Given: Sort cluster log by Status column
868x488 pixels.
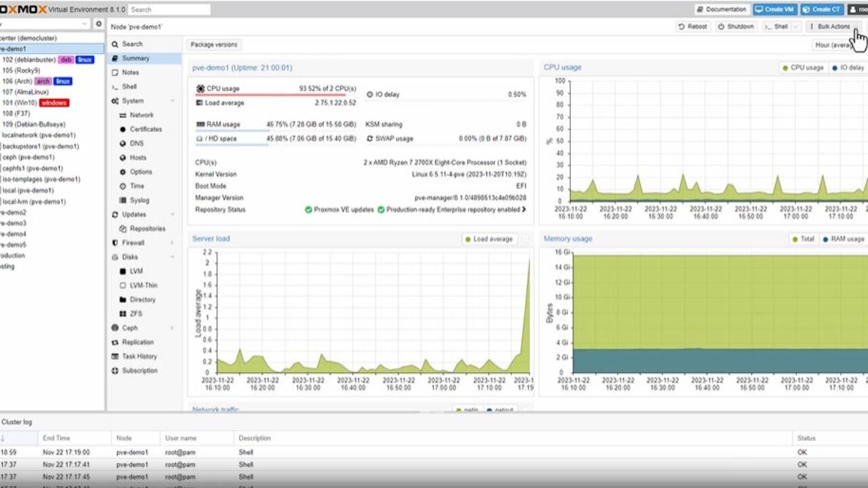Looking at the screenshot, I should tap(830, 438).
